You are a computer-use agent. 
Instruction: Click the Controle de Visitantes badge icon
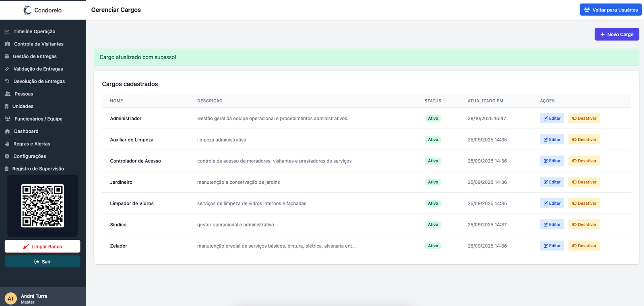click(7, 44)
